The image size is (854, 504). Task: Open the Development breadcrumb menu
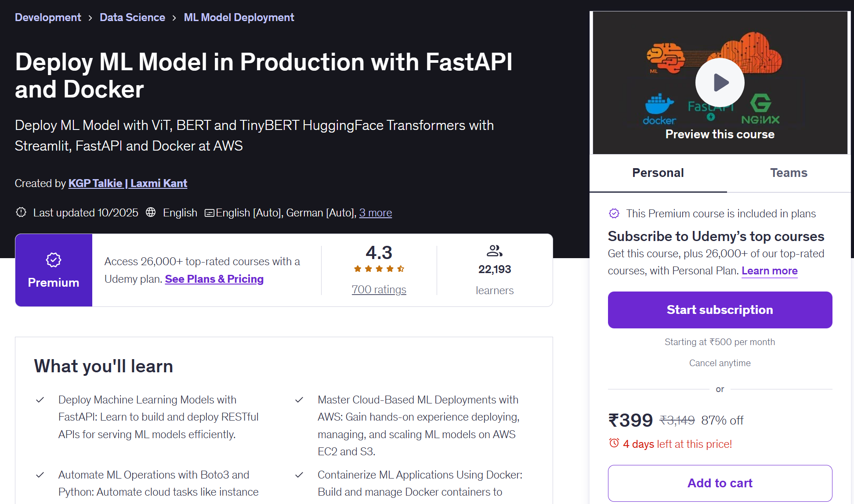coord(48,17)
